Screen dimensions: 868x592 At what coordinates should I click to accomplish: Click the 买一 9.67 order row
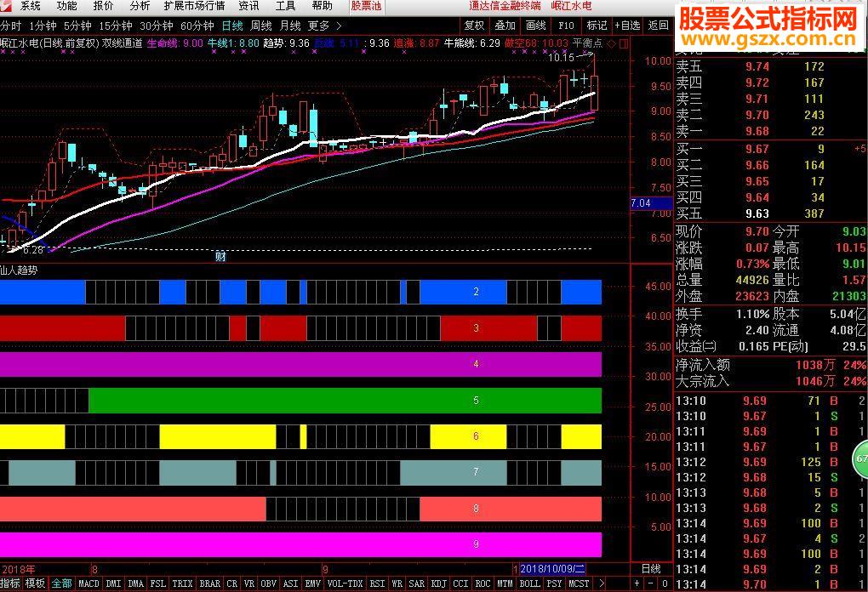point(770,149)
